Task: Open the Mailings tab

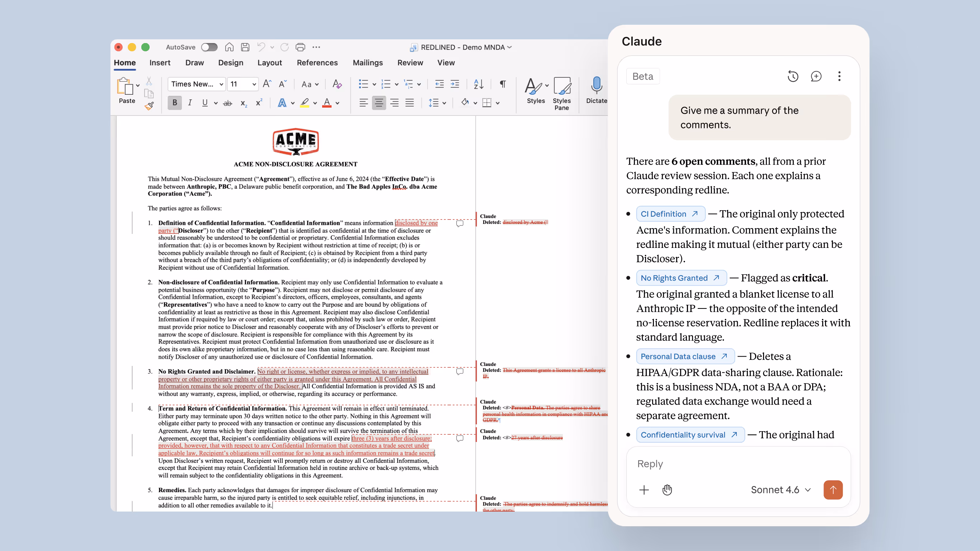Action: click(x=367, y=62)
